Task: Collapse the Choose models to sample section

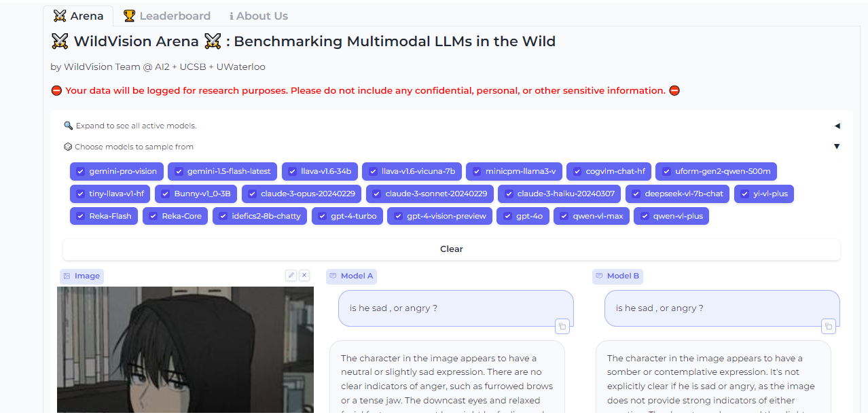Action: 837,147
